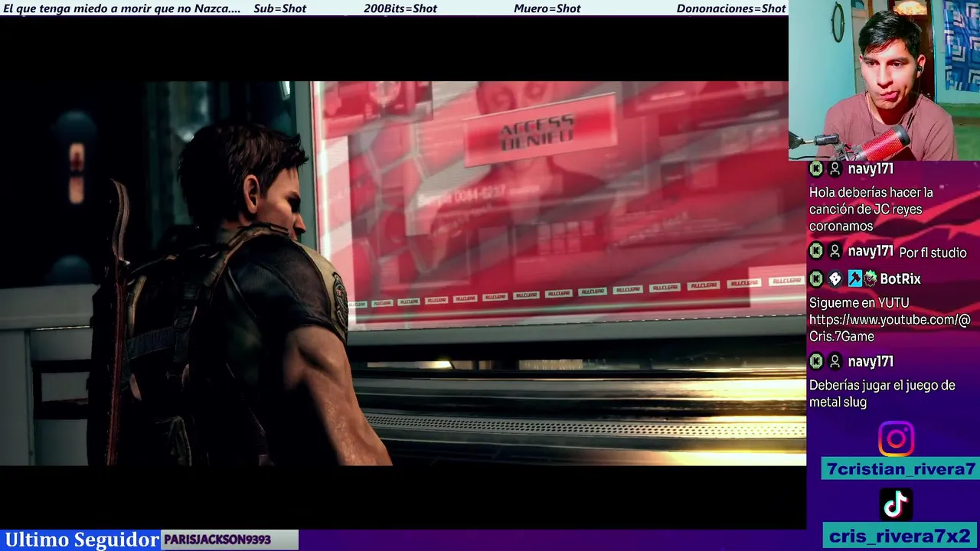
Task: Click the '7cristian_rivera7' Instagram handle label
Action: (x=900, y=469)
